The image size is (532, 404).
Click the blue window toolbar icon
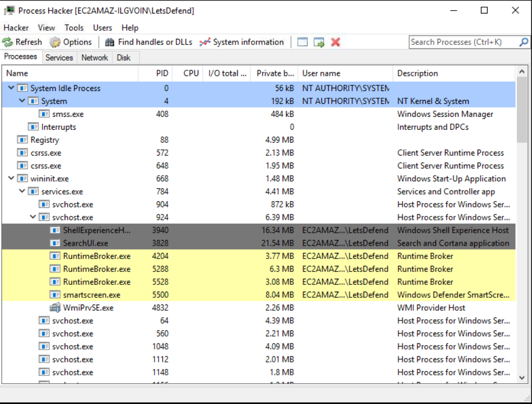click(302, 42)
